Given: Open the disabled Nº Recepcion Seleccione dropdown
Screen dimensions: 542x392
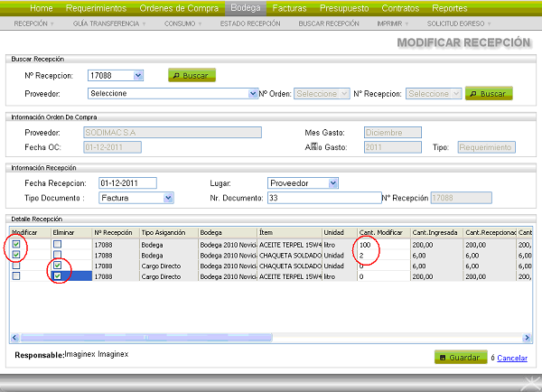Looking at the screenshot, I should (434, 94).
